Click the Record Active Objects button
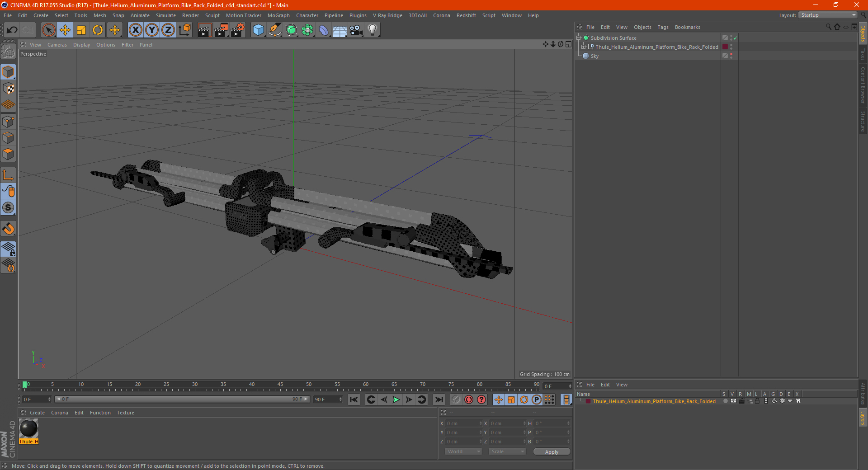868x470 pixels. pos(456,399)
